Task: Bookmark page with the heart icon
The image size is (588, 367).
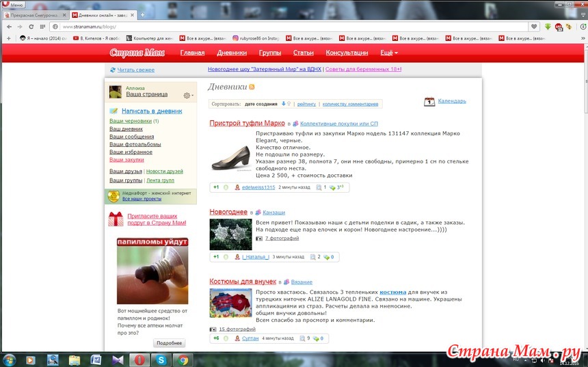Action: coord(534,26)
